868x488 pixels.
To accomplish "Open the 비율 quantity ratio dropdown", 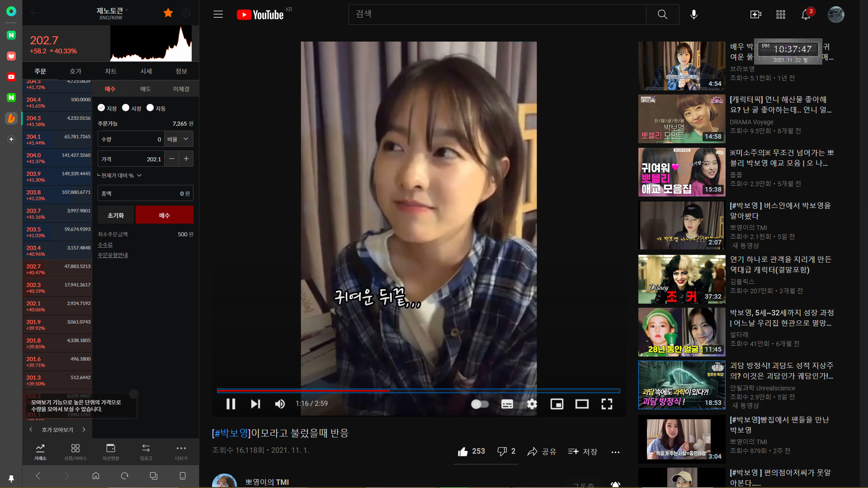I will [179, 139].
